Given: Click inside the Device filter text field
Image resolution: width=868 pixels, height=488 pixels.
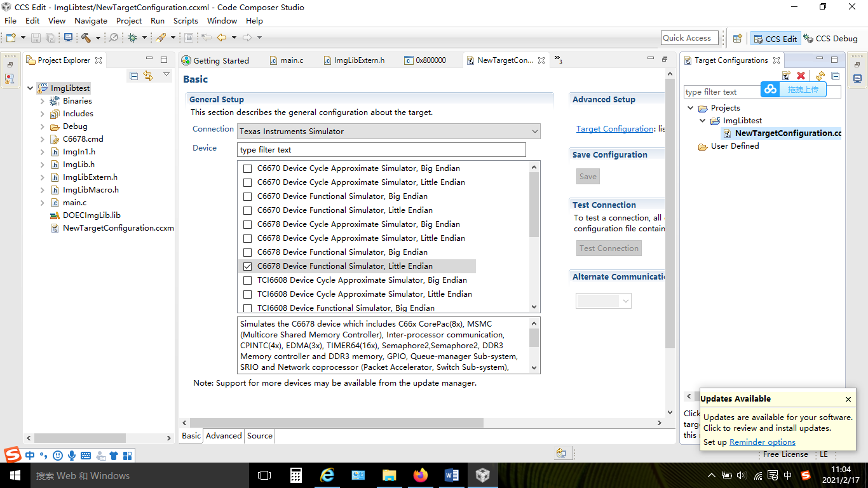Looking at the screenshot, I should tap(381, 149).
